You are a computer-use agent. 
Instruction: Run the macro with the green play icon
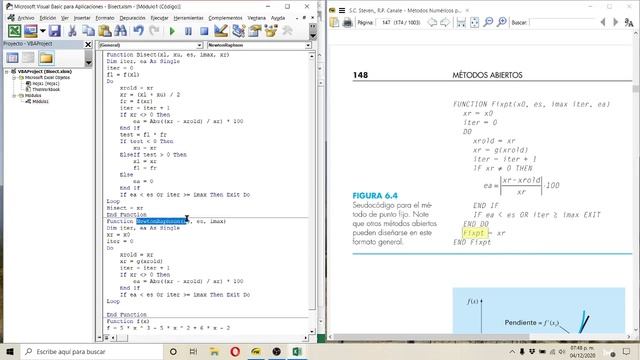coord(172,31)
